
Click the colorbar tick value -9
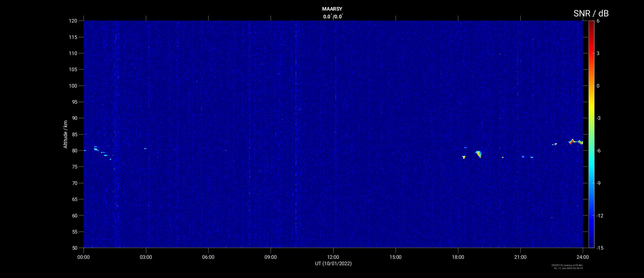click(x=599, y=183)
